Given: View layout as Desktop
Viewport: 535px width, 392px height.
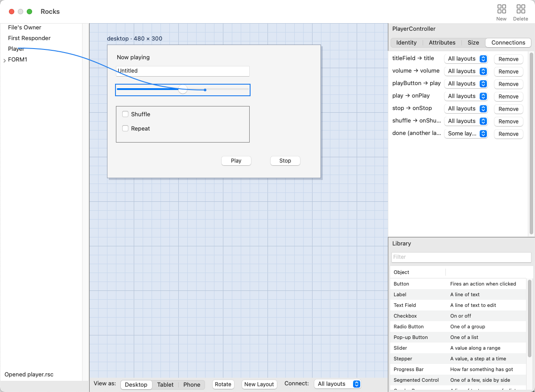Looking at the screenshot, I should [136, 384].
